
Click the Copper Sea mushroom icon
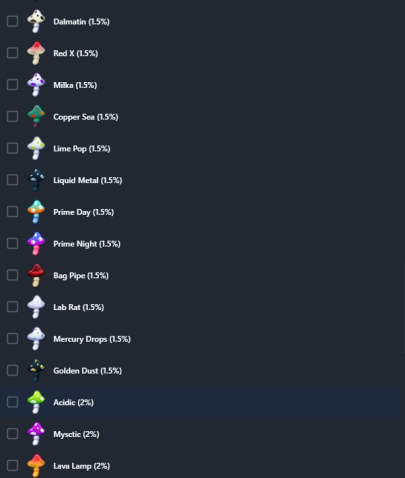pos(36,116)
